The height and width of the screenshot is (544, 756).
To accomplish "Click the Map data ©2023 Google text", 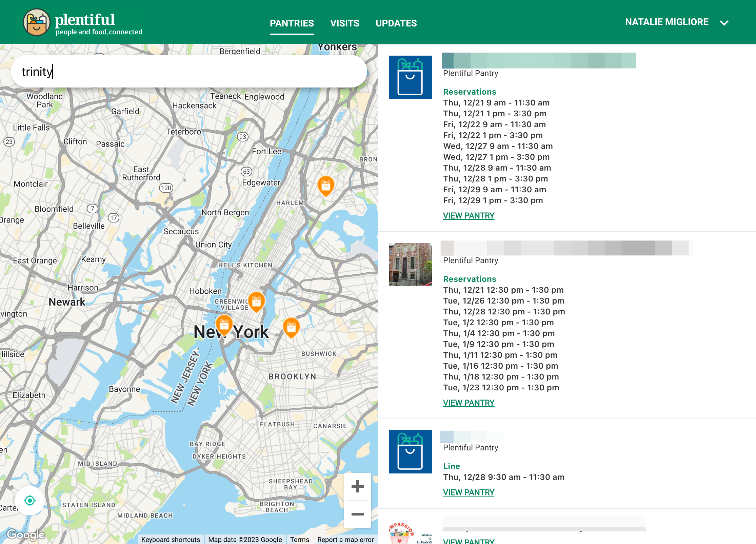I will coord(245,539).
